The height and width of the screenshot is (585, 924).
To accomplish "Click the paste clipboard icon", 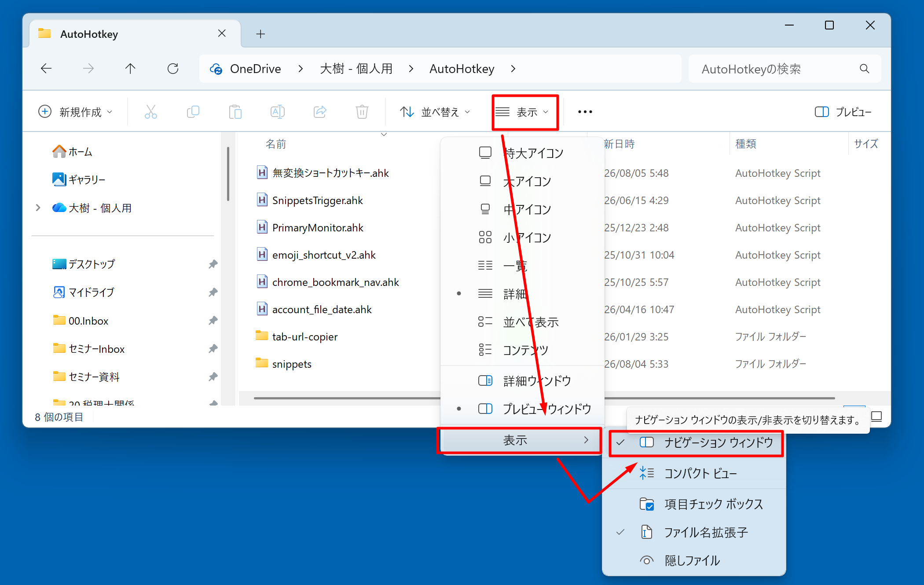I will [235, 112].
